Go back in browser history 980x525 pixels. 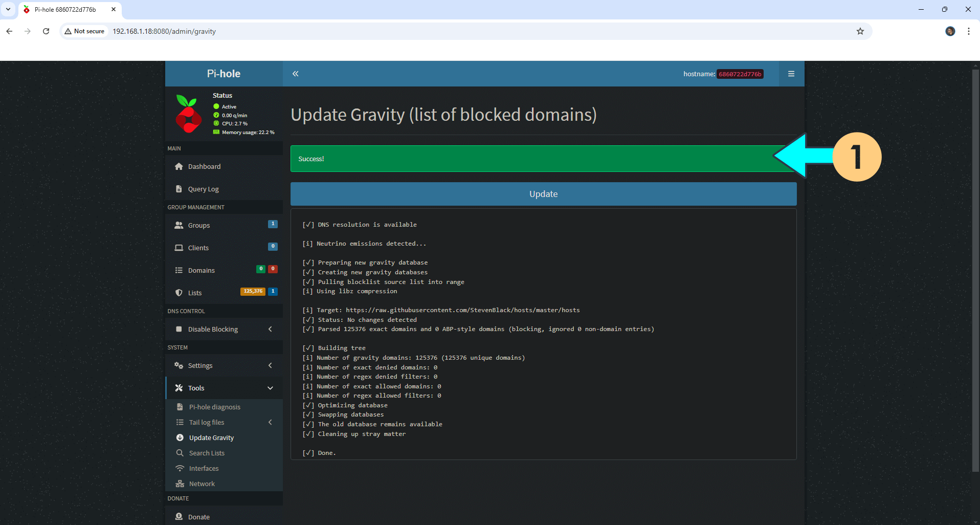[x=9, y=31]
